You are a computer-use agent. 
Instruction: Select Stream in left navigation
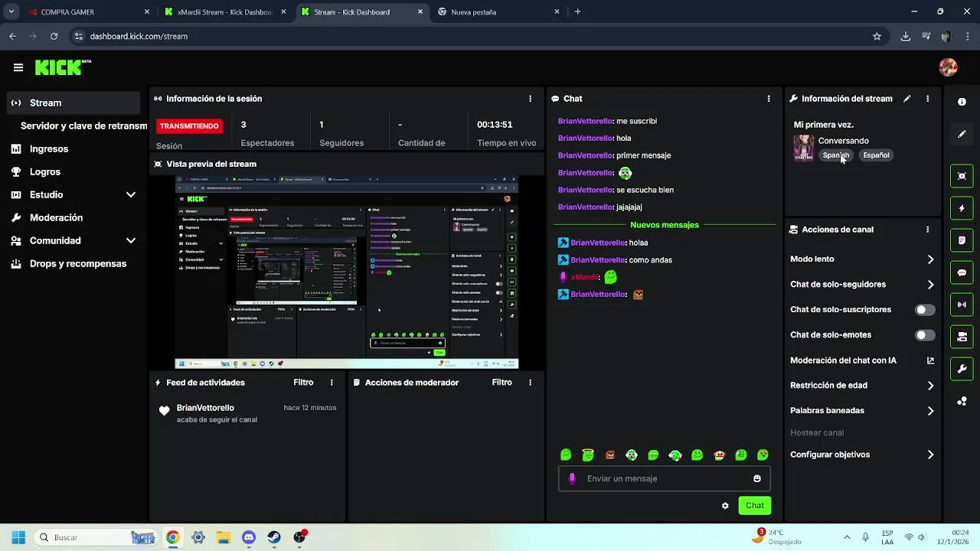click(73, 103)
